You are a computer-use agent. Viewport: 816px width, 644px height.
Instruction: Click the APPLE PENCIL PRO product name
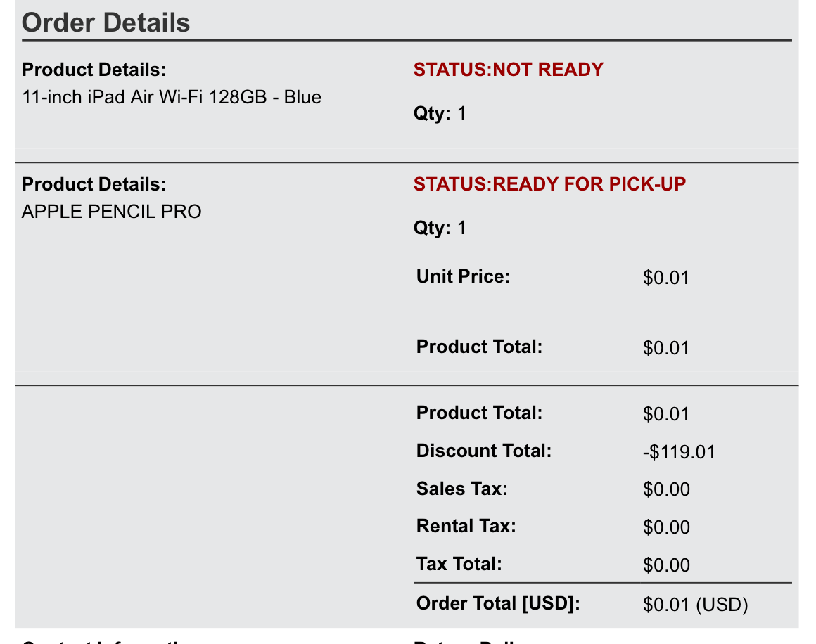(112, 212)
